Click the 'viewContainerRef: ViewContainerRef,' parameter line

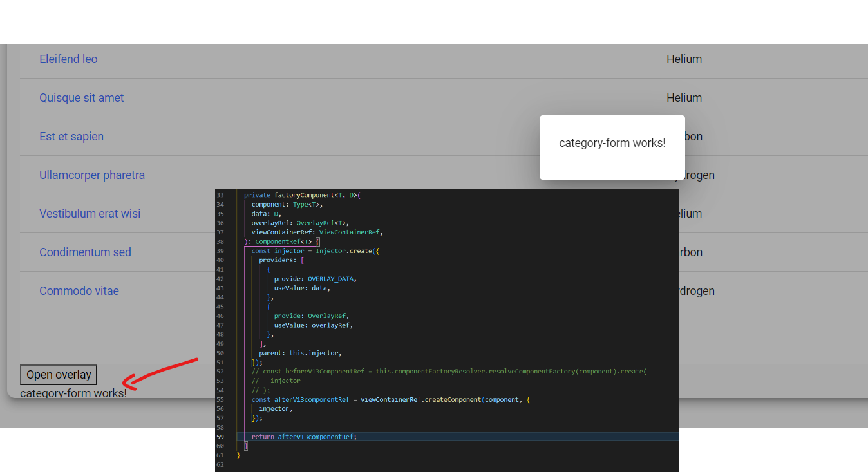click(x=317, y=232)
